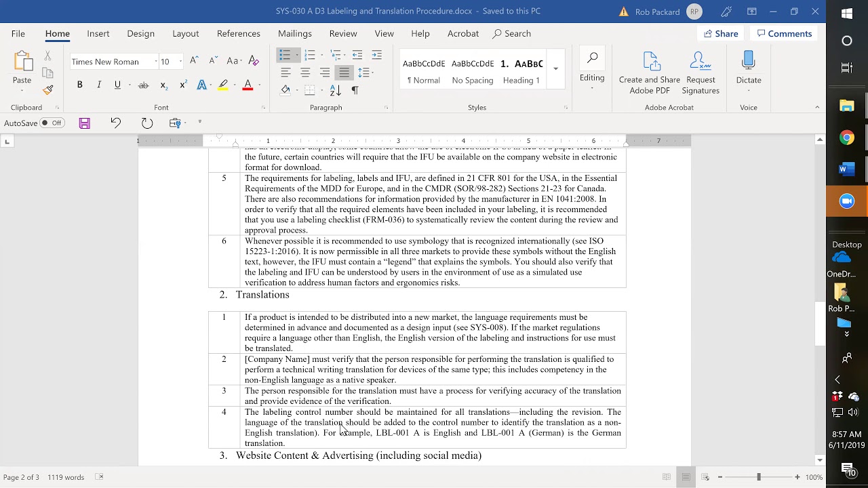
Task: Toggle Strikethrough formatting
Action: pyautogui.click(x=143, y=85)
